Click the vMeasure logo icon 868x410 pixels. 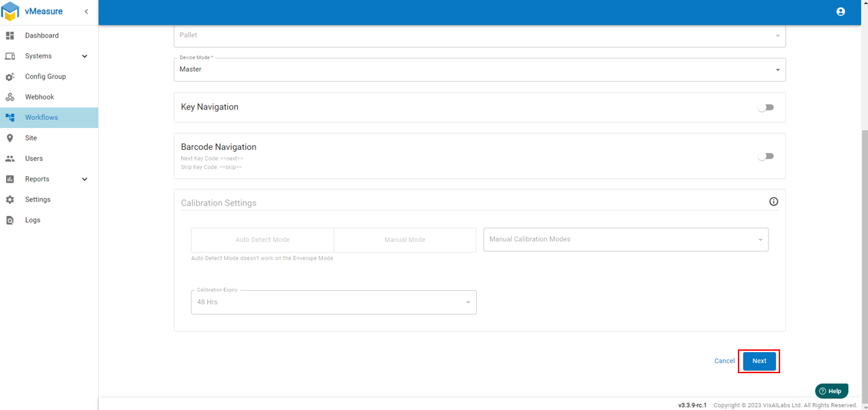click(10, 12)
